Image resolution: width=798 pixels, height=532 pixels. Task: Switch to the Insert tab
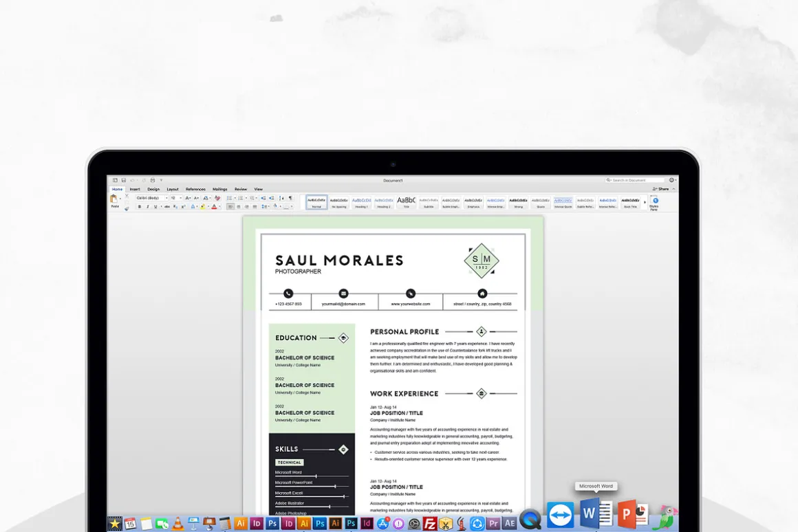(x=135, y=189)
